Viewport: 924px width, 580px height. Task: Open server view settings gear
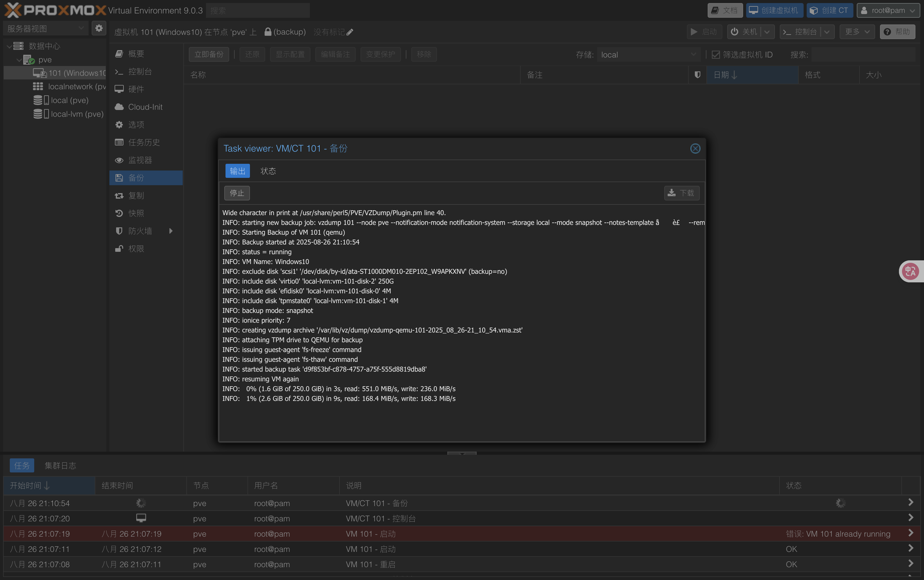click(x=99, y=28)
